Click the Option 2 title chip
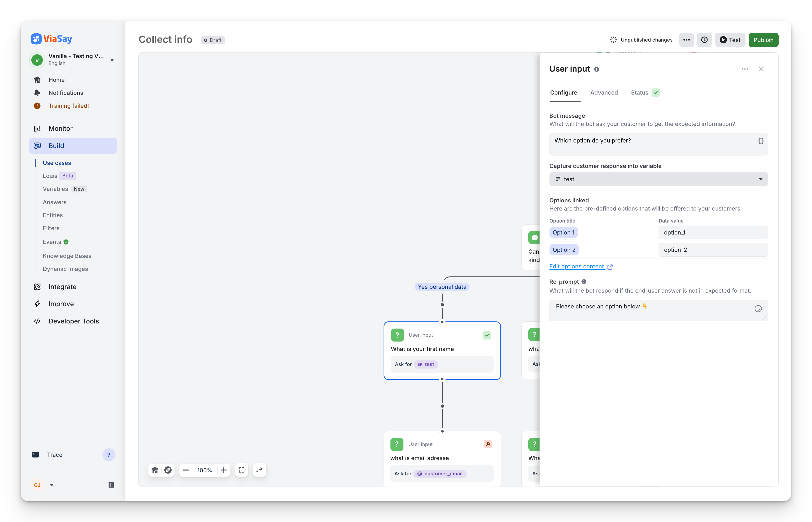The height and width of the screenshot is (522, 812). [564, 250]
